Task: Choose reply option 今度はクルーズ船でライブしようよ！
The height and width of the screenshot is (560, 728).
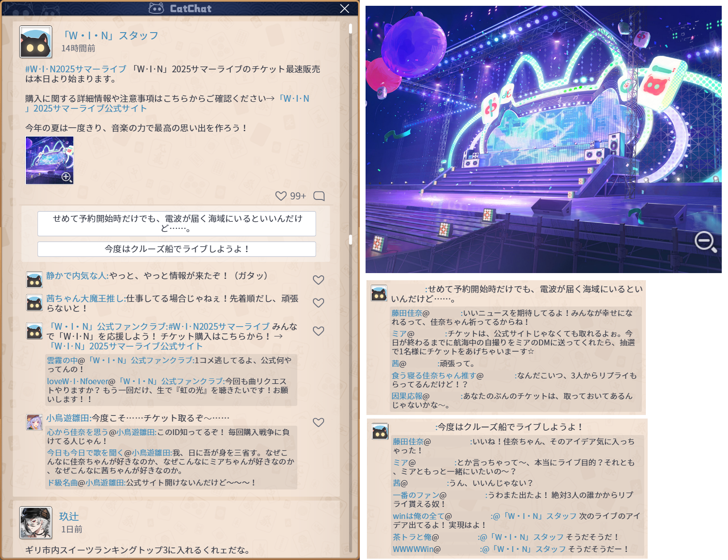Action: (176, 249)
